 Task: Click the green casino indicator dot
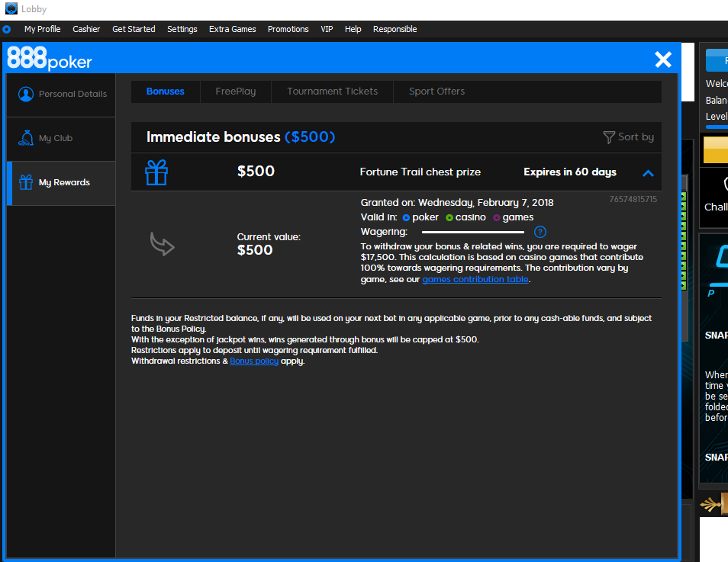449,217
